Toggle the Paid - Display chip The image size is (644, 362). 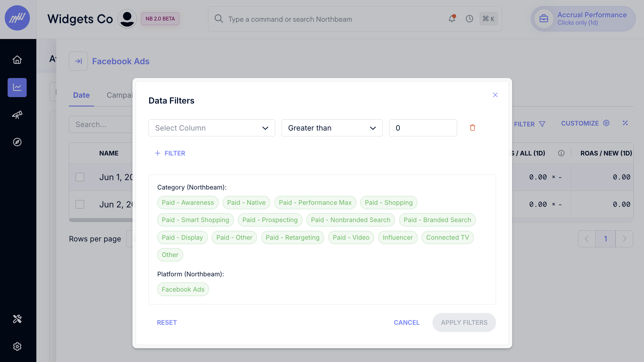tap(183, 237)
